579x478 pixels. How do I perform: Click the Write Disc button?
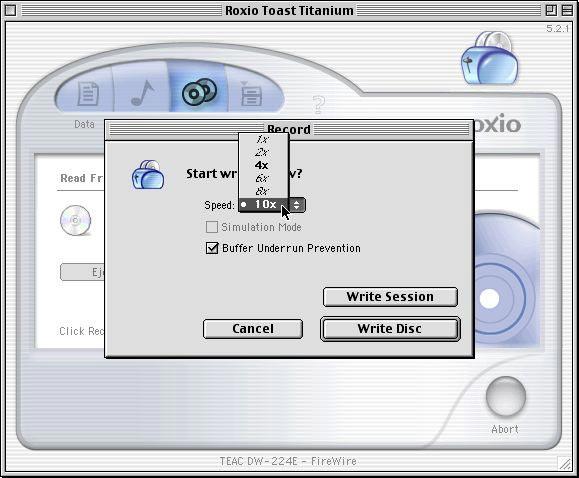coord(390,329)
